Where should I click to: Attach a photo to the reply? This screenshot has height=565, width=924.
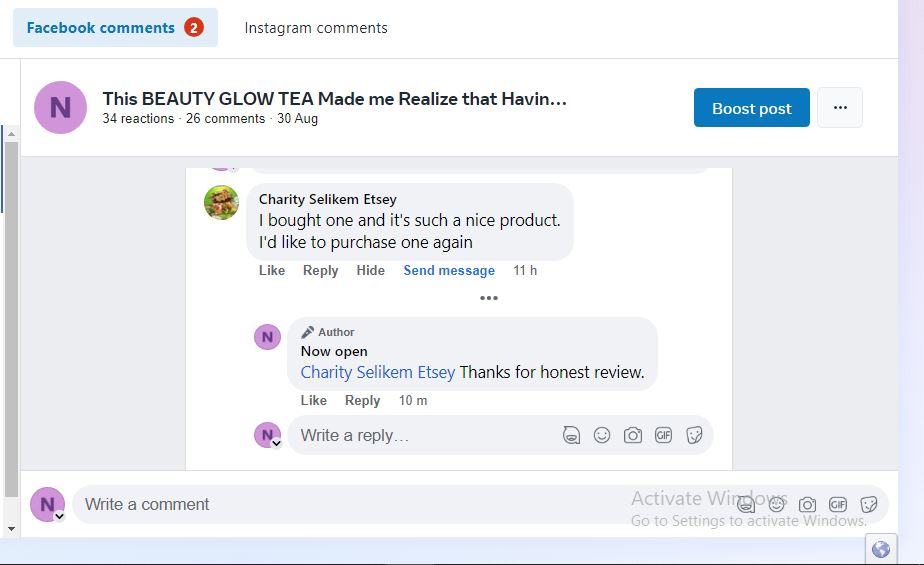632,435
